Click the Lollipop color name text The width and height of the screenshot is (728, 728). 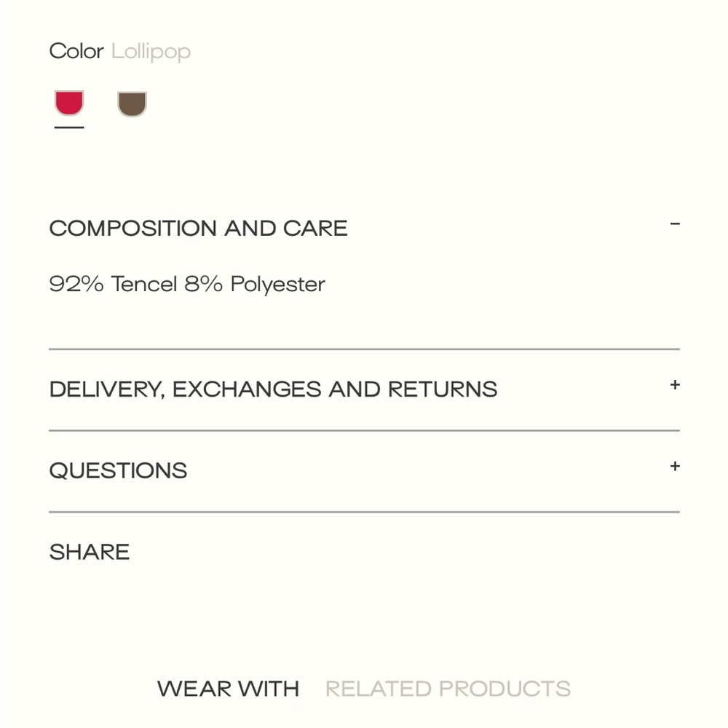(151, 52)
